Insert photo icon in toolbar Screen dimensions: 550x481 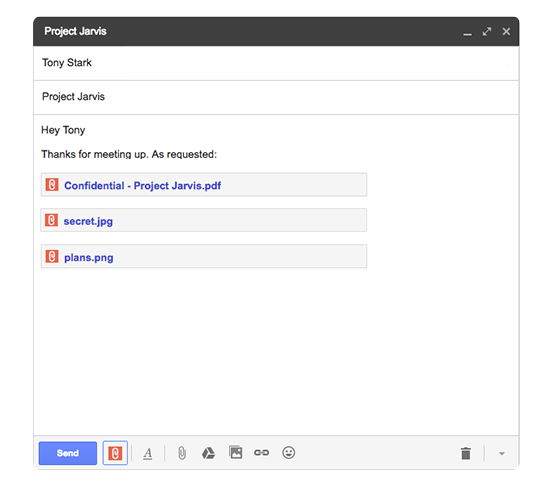click(235, 452)
